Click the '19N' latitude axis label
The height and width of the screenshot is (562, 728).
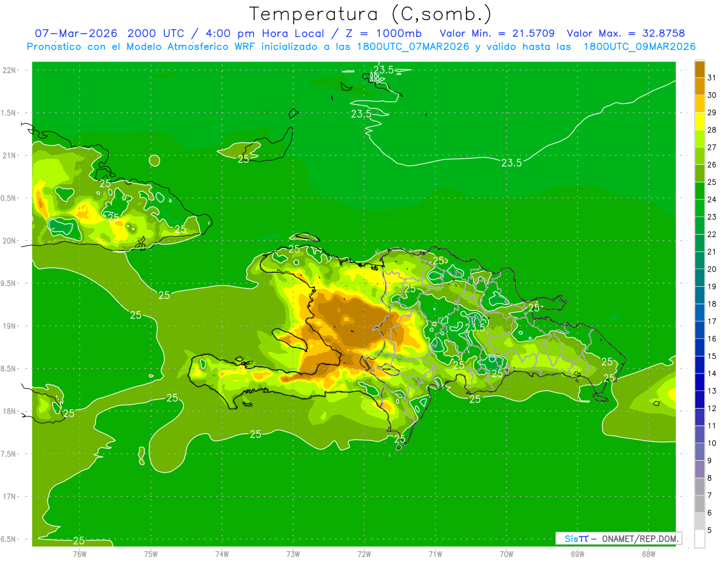tap(10, 326)
